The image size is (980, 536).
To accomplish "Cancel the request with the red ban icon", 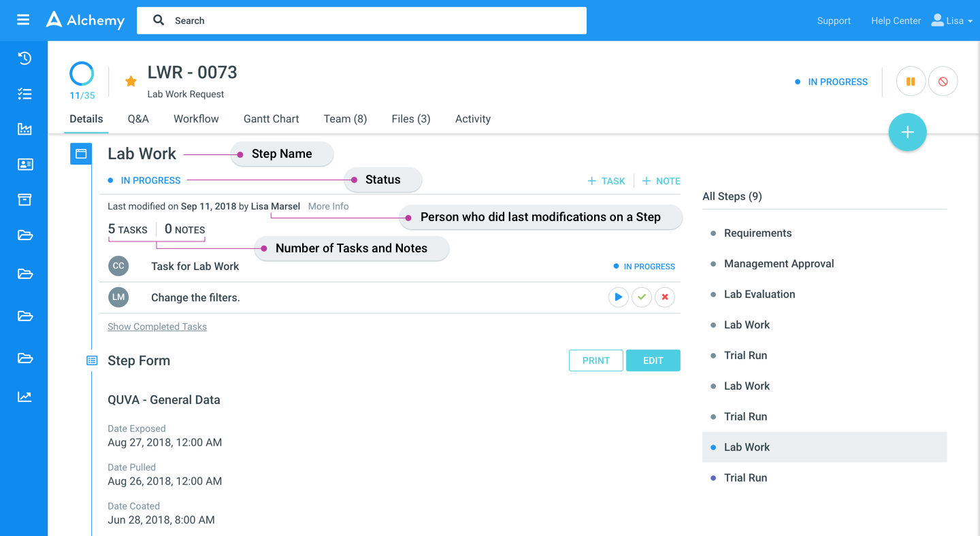I will (x=943, y=82).
